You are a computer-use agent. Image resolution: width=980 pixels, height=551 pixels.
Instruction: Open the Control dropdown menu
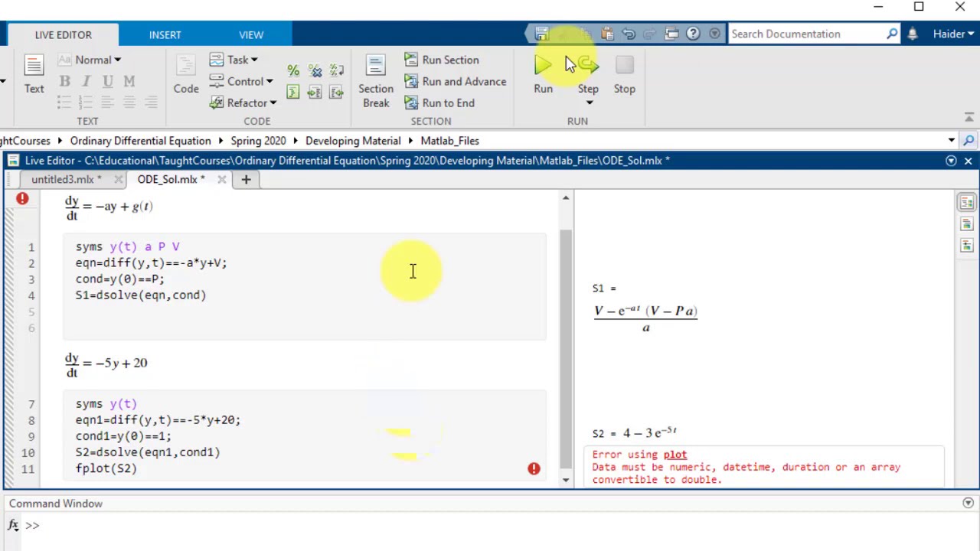[x=241, y=81]
